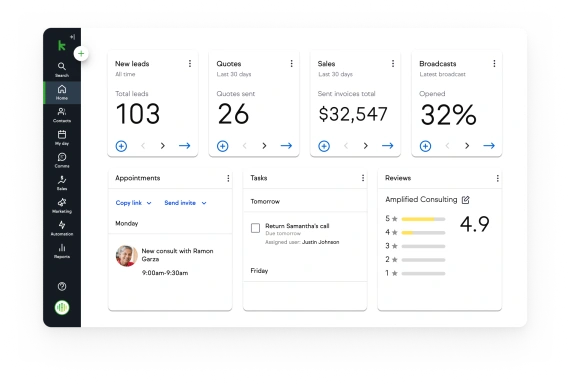570x385 pixels.
Task: Go to previous stat in Quotes
Action: [x=245, y=146]
